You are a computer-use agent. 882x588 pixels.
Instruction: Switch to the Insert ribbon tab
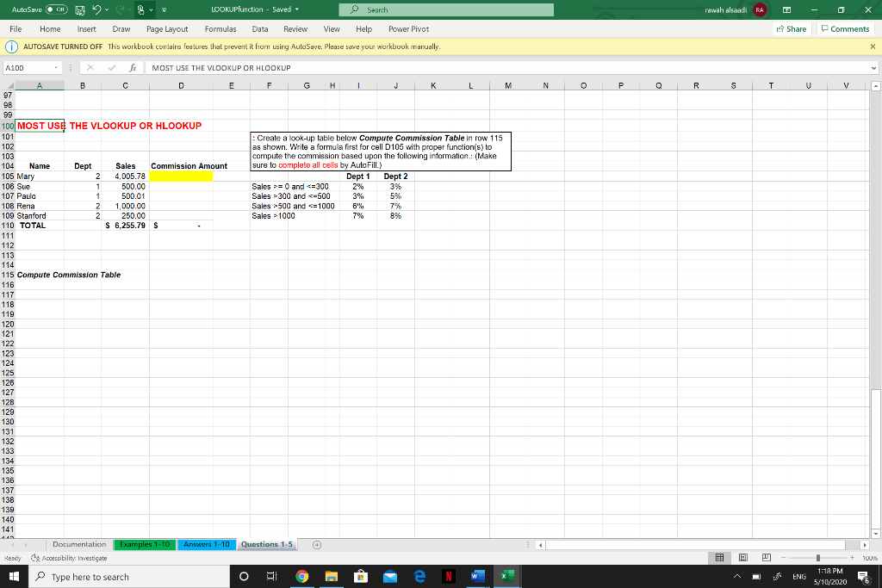pos(87,28)
